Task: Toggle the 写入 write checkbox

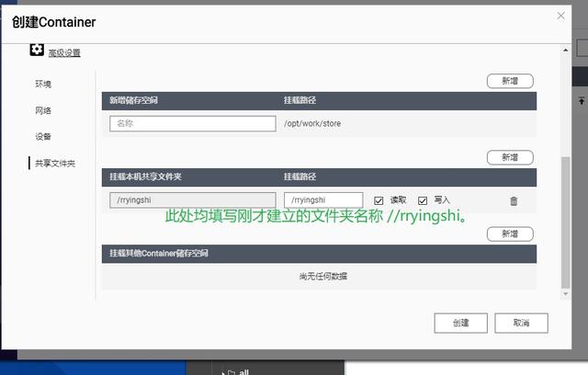Action: 423,199
